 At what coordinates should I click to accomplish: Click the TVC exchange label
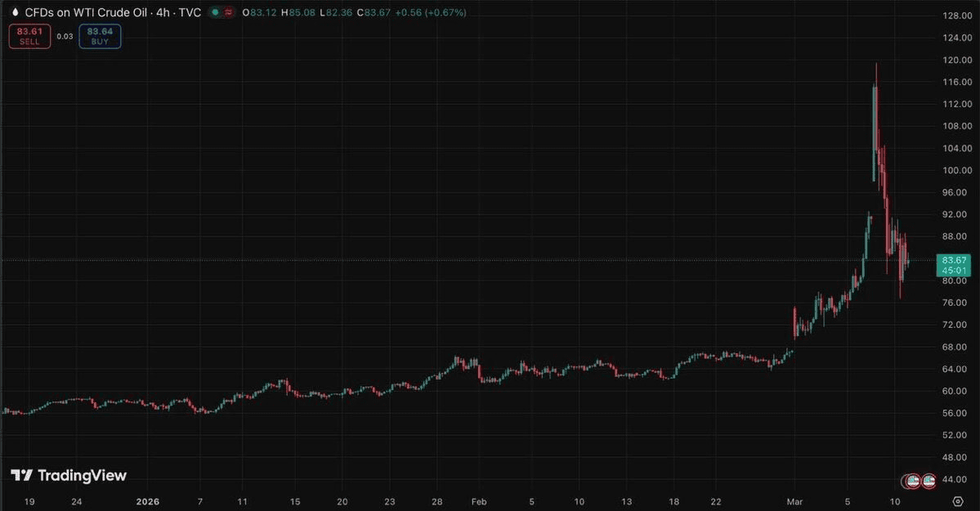pyautogui.click(x=192, y=12)
